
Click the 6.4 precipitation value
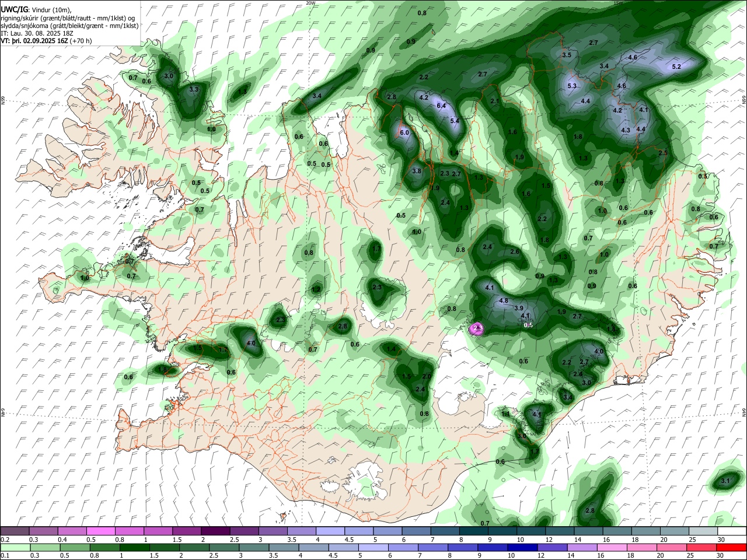coord(441,106)
